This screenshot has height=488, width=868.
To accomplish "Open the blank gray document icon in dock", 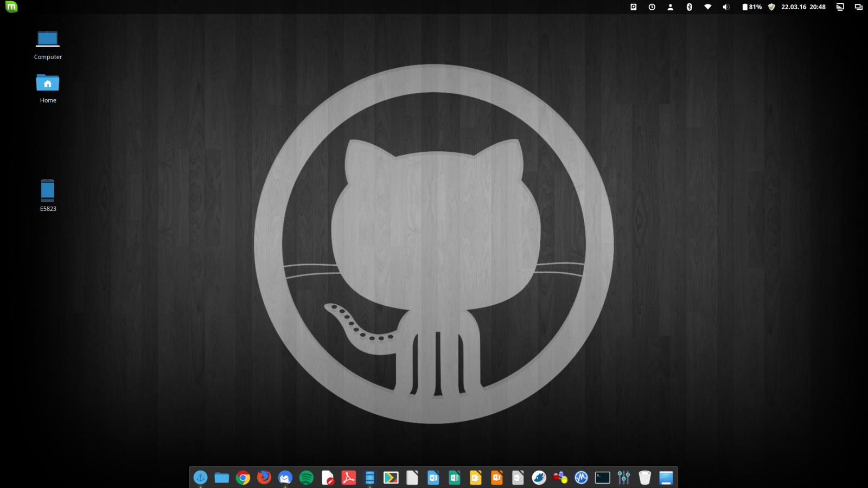I will point(412,478).
